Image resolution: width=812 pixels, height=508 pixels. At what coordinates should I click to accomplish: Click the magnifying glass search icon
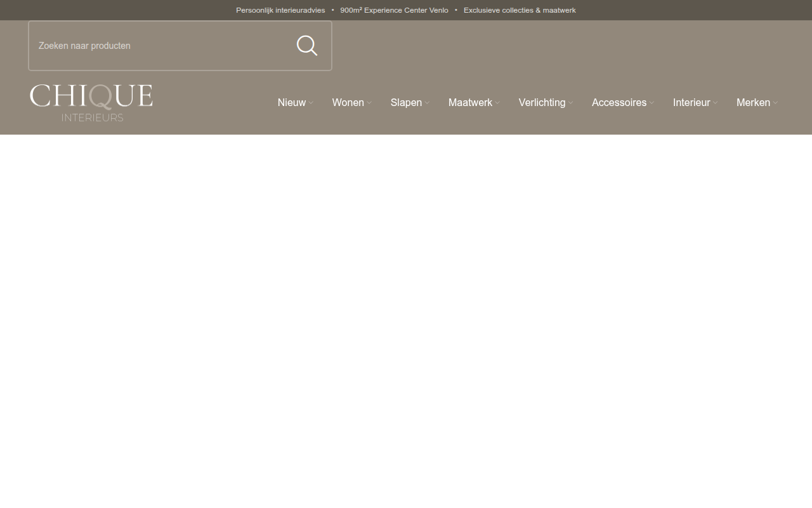pos(307,46)
